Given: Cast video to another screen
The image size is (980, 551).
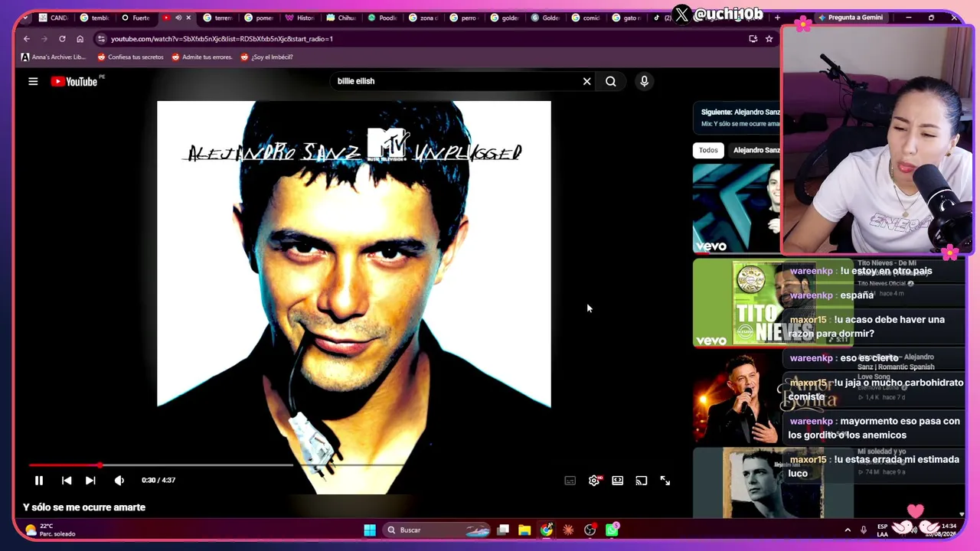Looking at the screenshot, I should point(642,481).
